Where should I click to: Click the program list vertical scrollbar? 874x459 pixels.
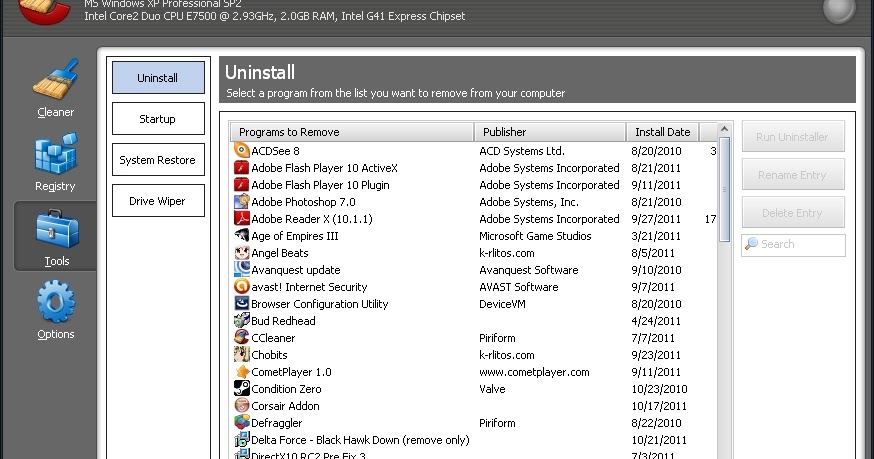point(725,300)
